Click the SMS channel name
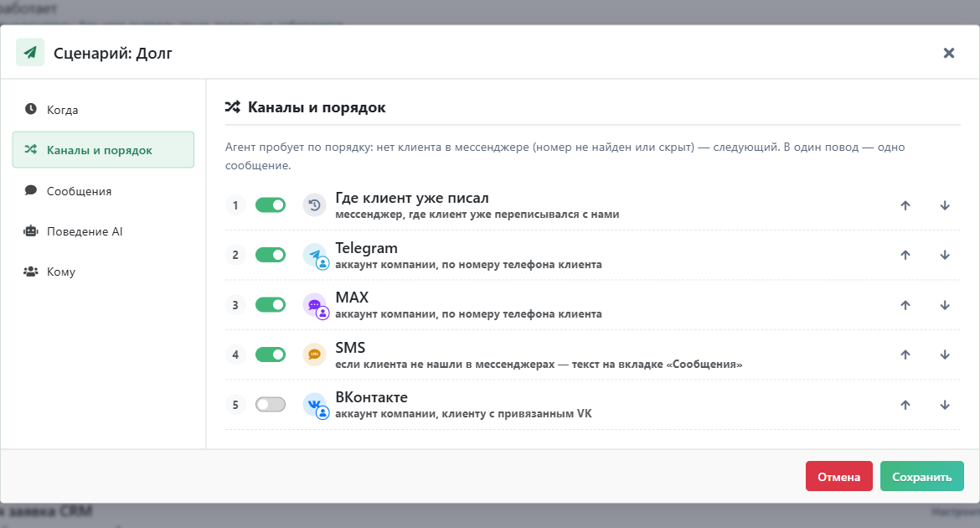 [x=350, y=347]
